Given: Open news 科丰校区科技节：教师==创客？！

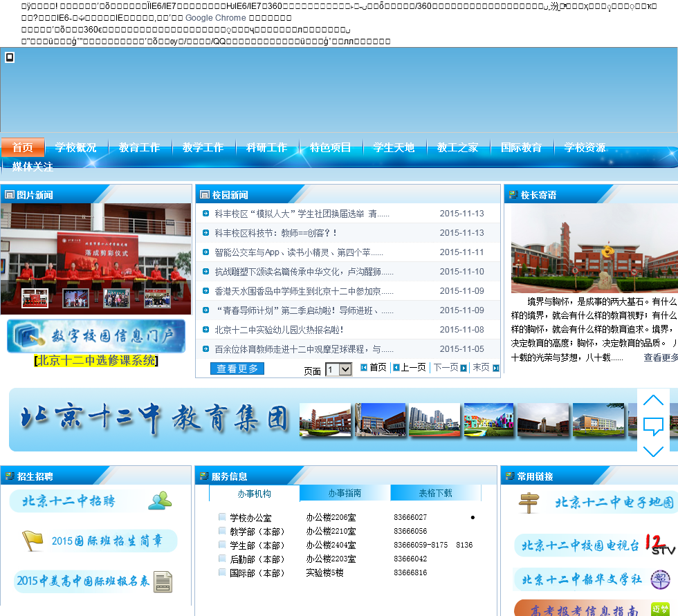Looking at the screenshot, I should [275, 233].
